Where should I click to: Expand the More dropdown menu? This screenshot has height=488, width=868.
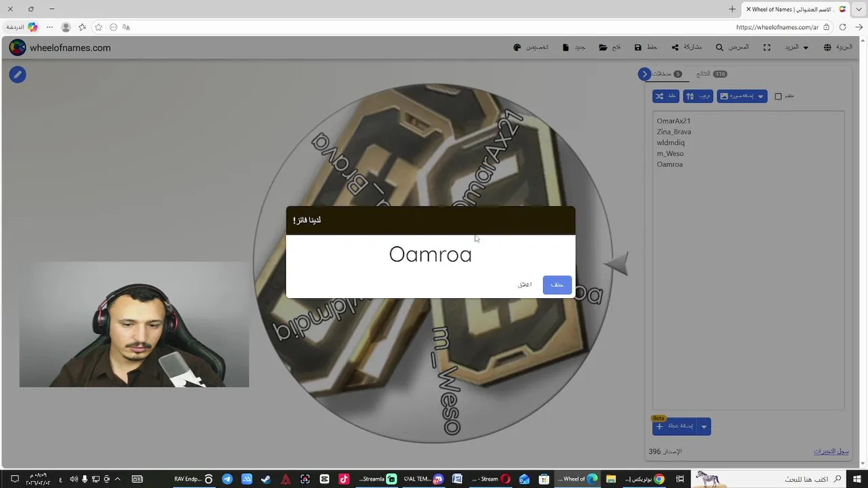(797, 47)
